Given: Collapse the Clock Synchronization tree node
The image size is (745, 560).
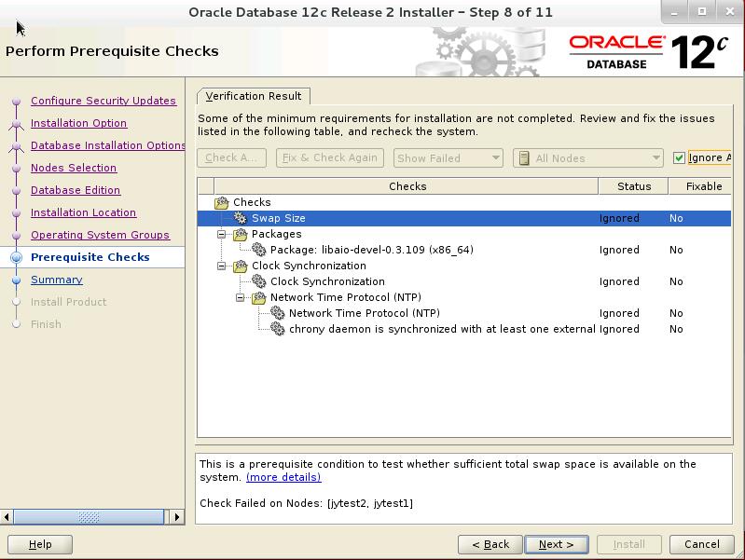Looking at the screenshot, I should (221, 266).
